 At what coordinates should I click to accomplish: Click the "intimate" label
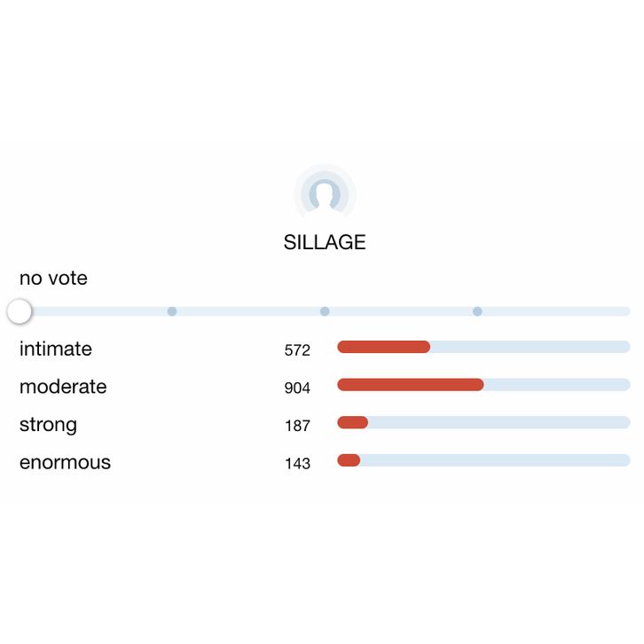click(56, 349)
